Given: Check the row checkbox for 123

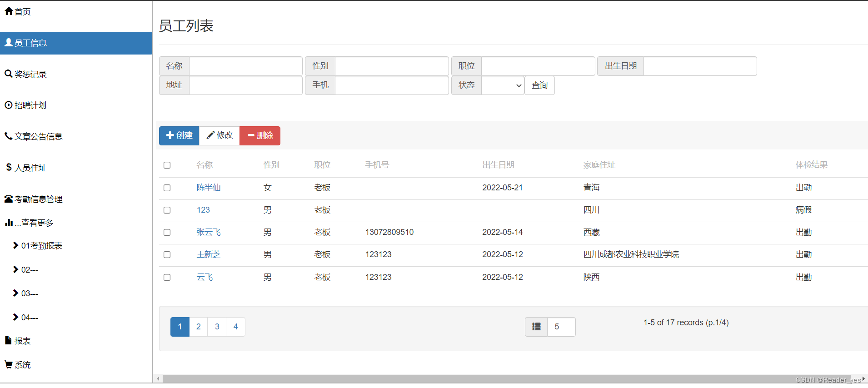Looking at the screenshot, I should [167, 210].
